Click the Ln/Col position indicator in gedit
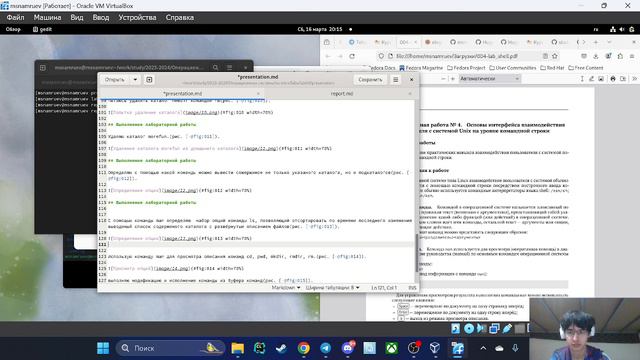 point(384,288)
